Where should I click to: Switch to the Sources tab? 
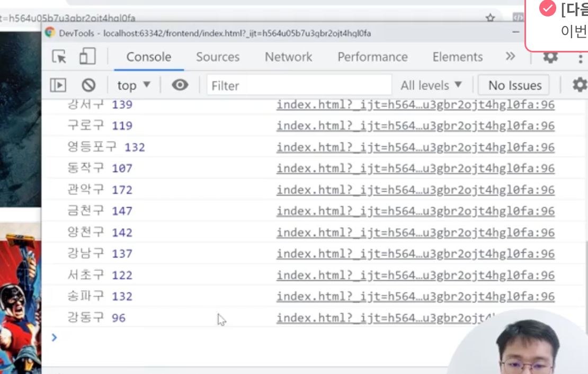pos(218,57)
